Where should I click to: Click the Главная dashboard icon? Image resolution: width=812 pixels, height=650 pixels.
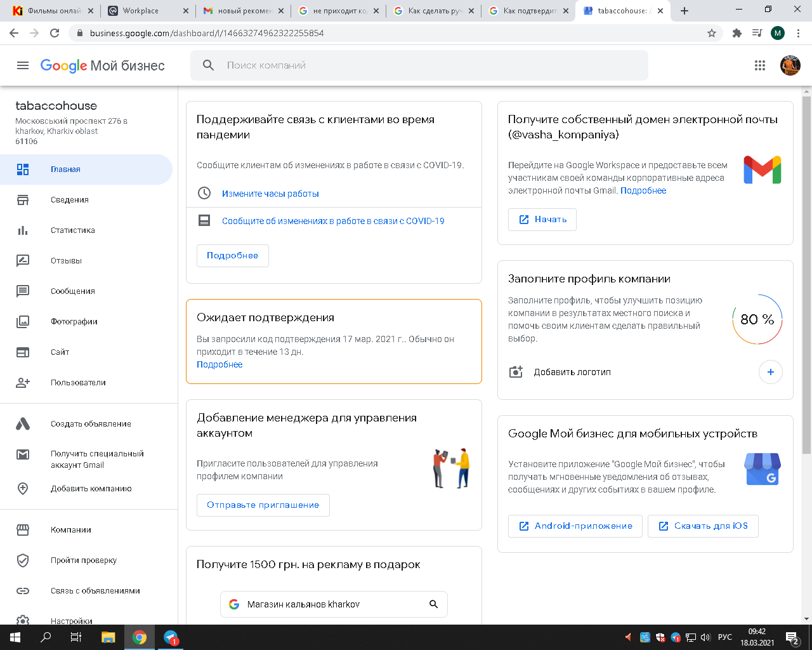(23, 169)
